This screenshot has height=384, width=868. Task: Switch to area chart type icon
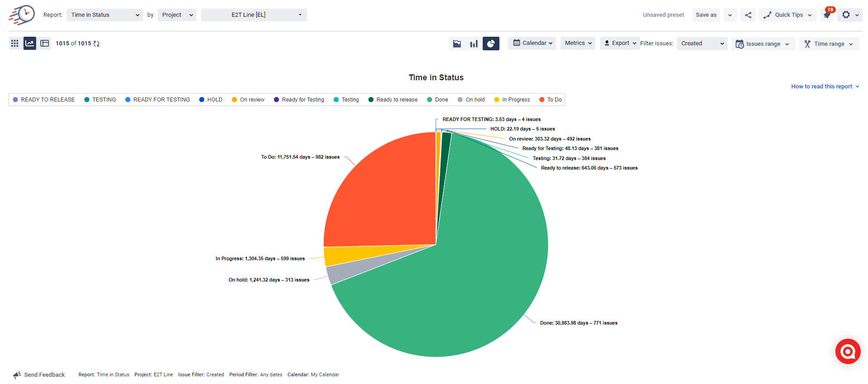[457, 44]
